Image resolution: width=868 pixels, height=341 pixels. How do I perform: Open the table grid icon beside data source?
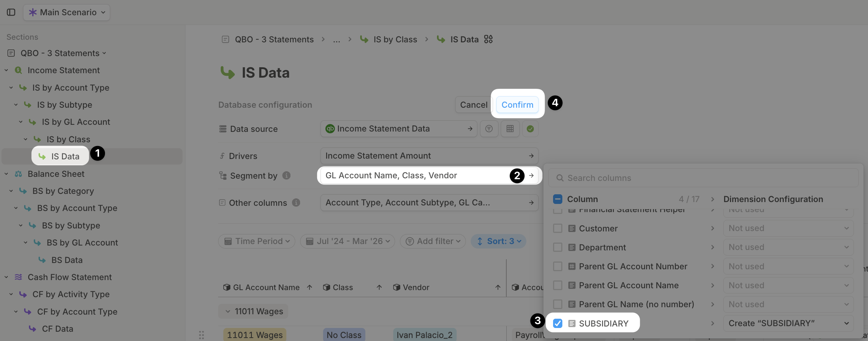(510, 129)
